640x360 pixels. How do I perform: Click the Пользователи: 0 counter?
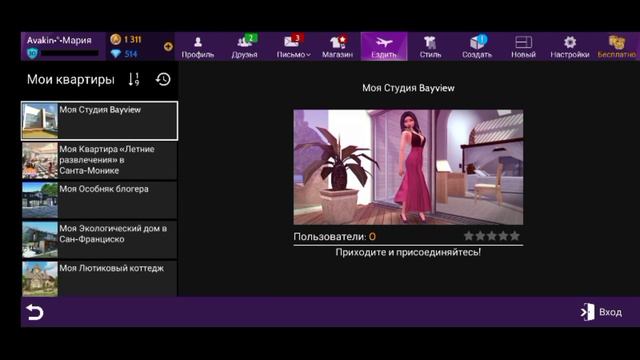click(335, 236)
